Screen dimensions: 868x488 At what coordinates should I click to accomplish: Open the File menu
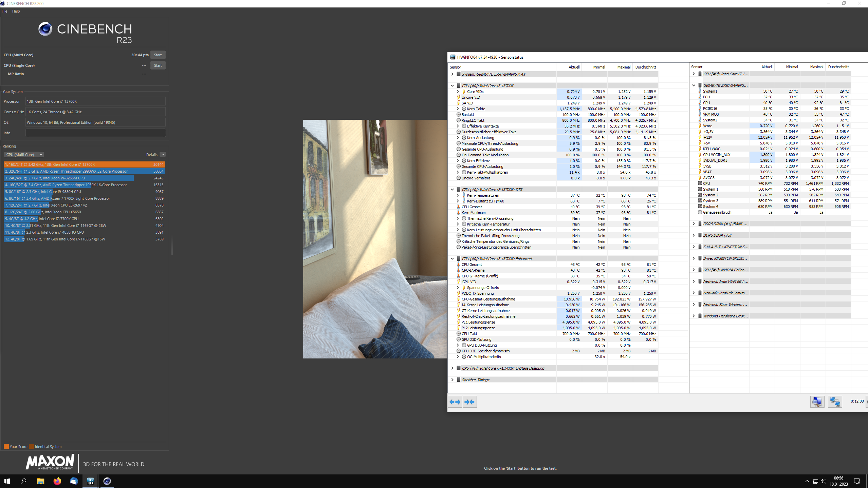pyautogui.click(x=4, y=11)
